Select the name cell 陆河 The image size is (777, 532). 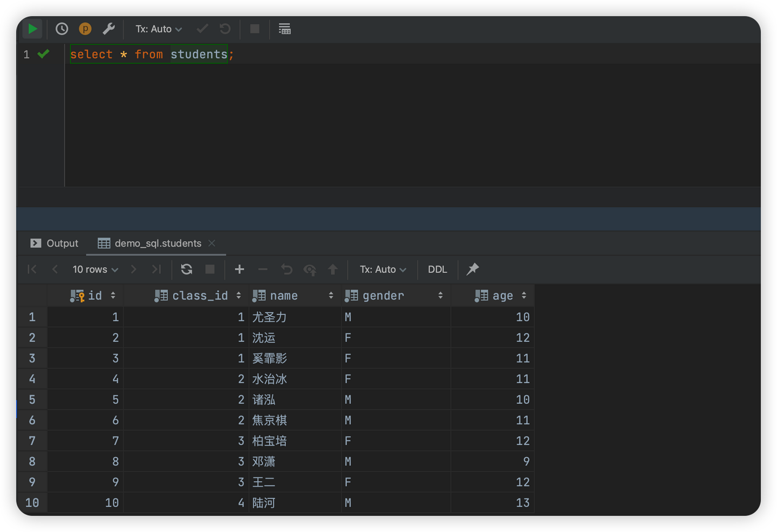[295, 503]
